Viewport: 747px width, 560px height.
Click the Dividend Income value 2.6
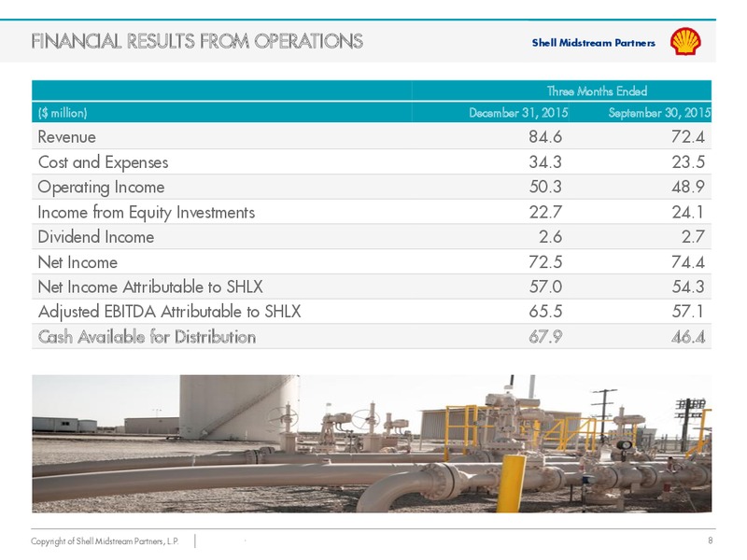point(550,237)
